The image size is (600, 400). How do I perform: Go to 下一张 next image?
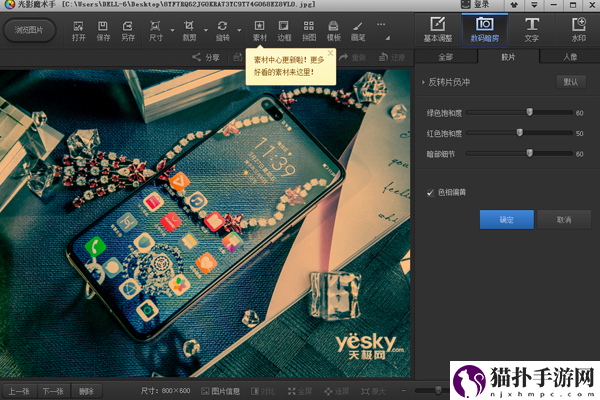point(53,391)
